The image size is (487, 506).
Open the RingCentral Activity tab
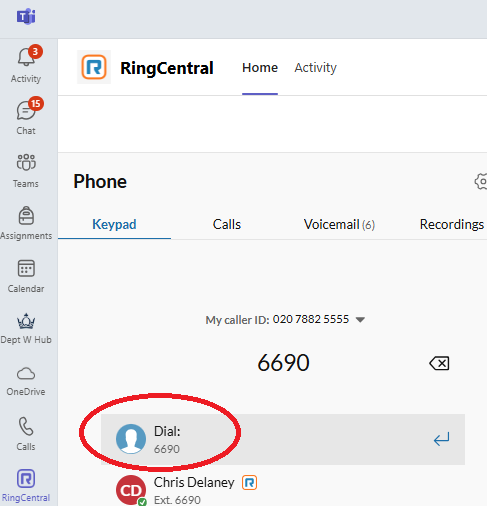pos(315,68)
